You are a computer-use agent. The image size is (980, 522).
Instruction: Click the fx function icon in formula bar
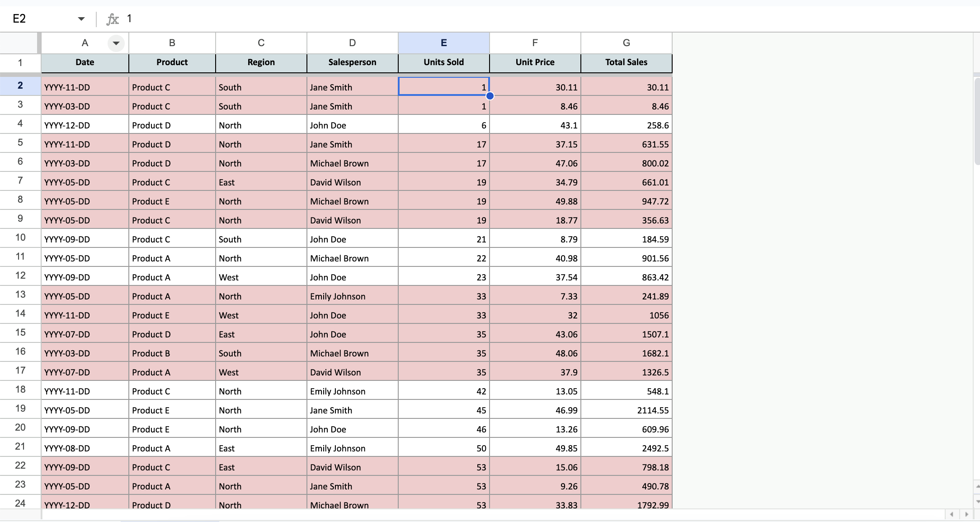(x=112, y=19)
